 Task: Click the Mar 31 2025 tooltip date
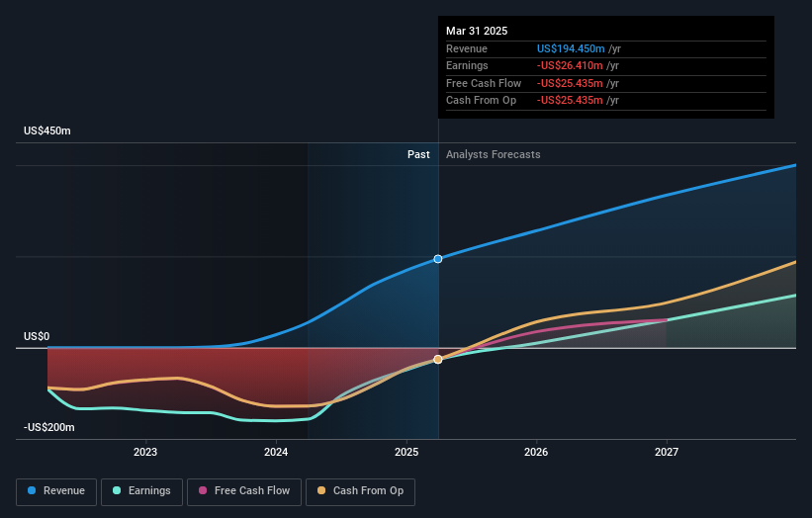pos(477,31)
